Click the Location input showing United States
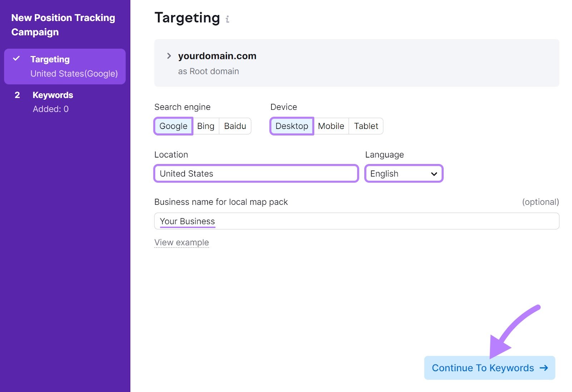The image size is (572, 392). [x=256, y=174]
